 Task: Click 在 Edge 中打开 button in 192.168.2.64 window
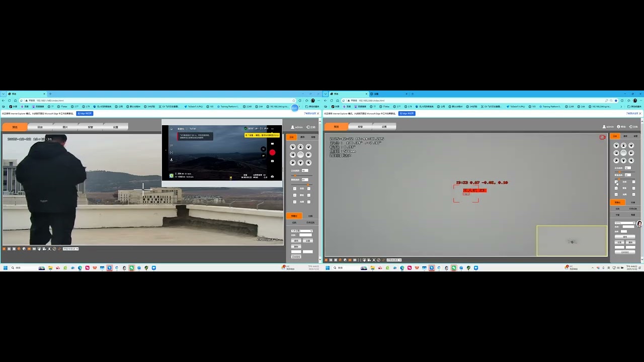tap(407, 114)
